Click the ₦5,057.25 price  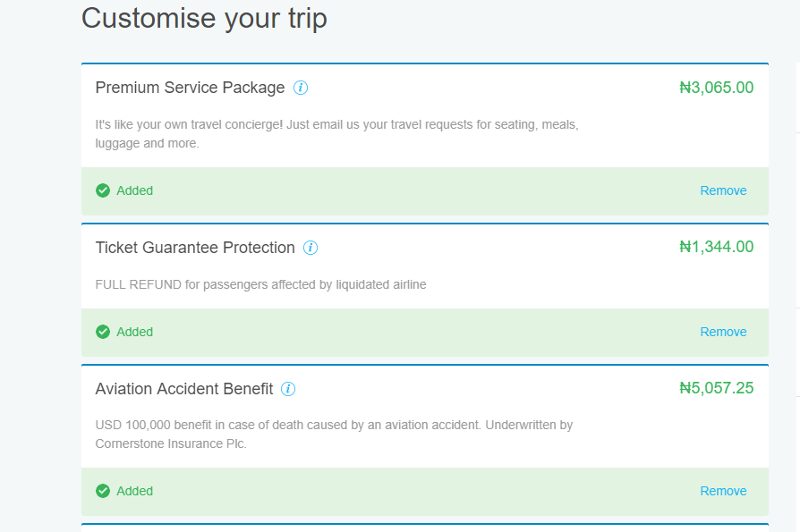pyautogui.click(x=716, y=388)
